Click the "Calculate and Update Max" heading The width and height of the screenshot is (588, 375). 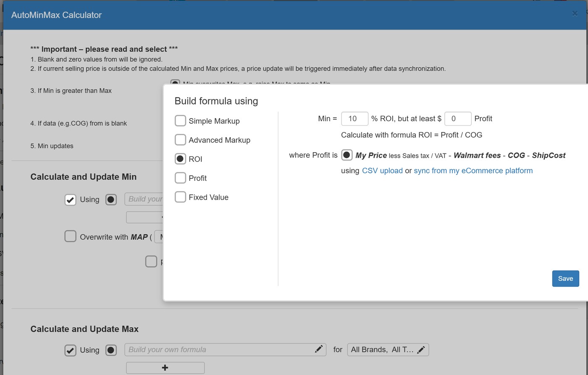pyautogui.click(x=84, y=329)
